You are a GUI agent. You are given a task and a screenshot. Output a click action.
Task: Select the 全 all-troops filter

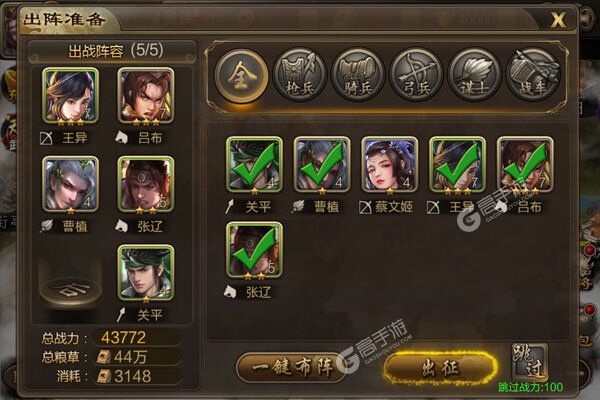pyautogui.click(x=241, y=75)
